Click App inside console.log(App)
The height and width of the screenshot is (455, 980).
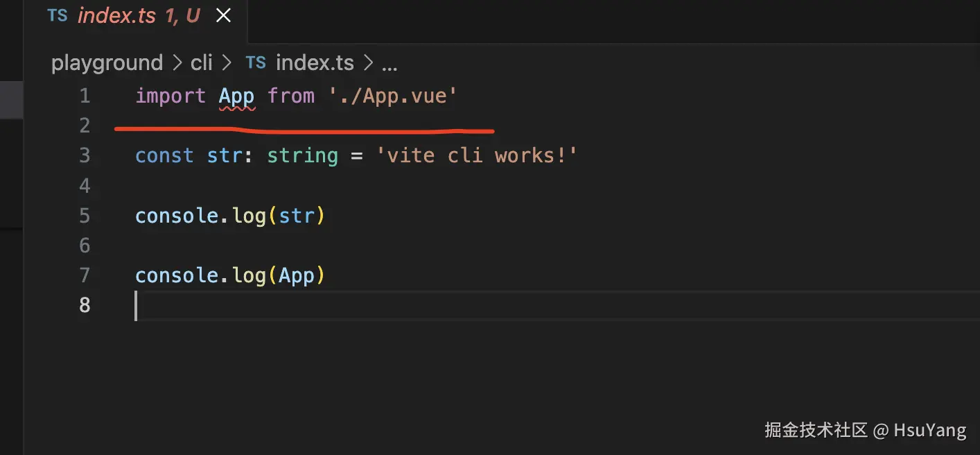297,276
